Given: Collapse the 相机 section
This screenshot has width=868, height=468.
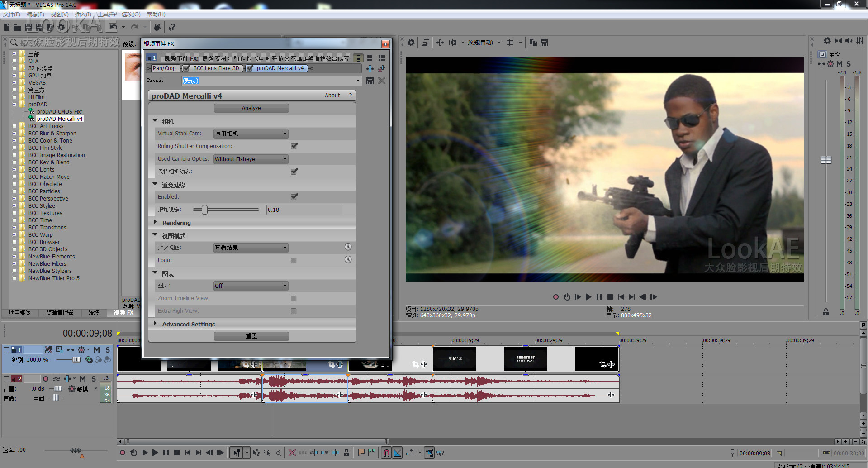Looking at the screenshot, I should [x=155, y=121].
